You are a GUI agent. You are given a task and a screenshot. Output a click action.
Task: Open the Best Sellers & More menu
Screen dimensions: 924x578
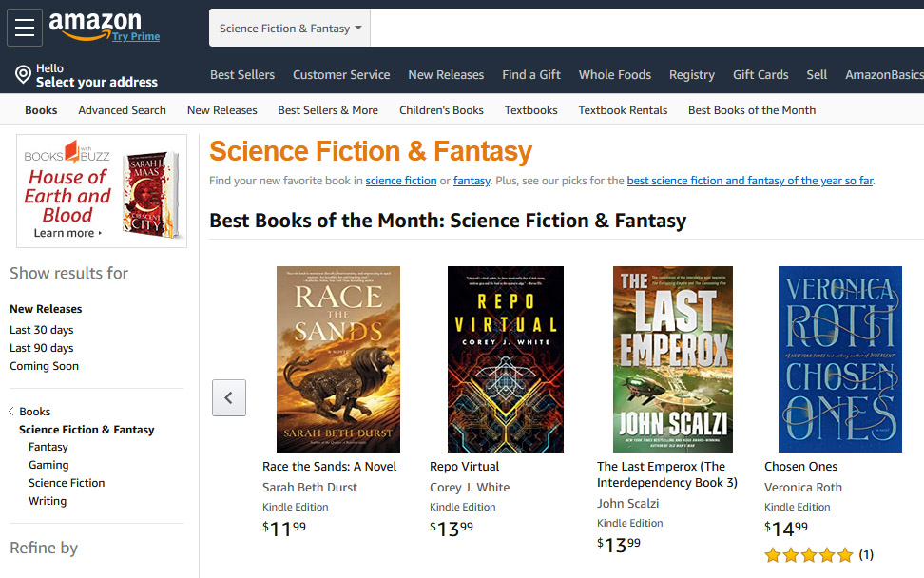click(328, 110)
